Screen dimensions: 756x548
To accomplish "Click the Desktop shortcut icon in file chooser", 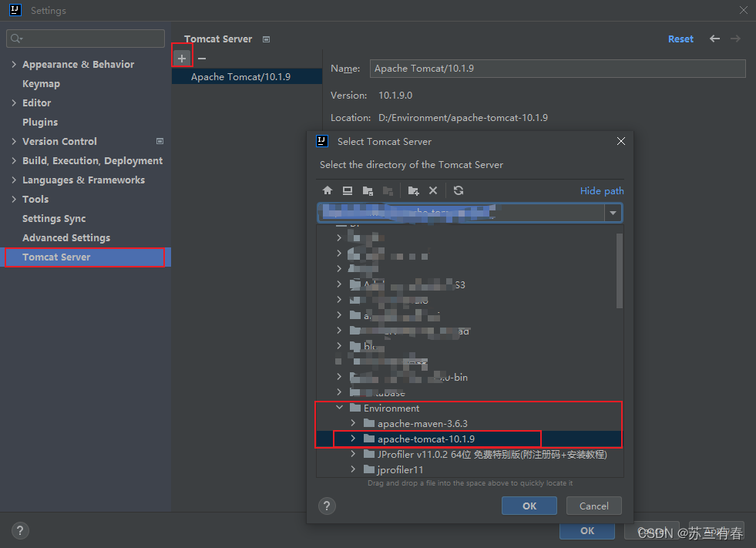I will tap(347, 190).
